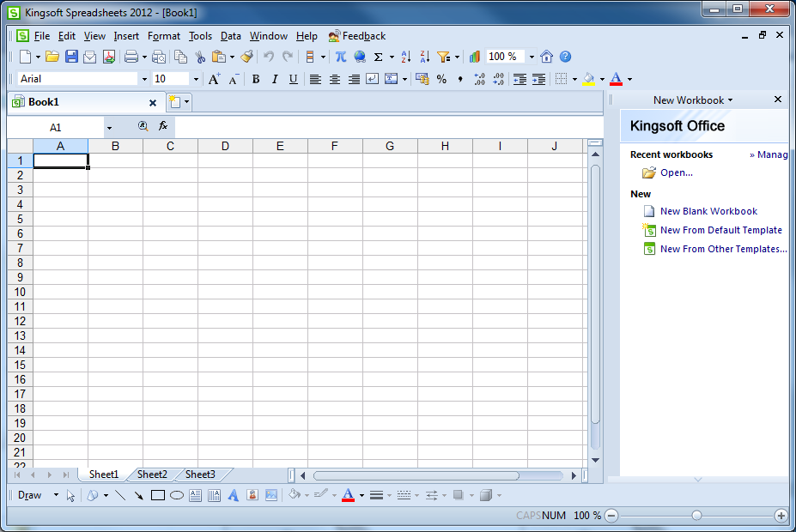796x532 pixels.
Task: Click the Decrease Font Size icon
Action: click(234, 79)
